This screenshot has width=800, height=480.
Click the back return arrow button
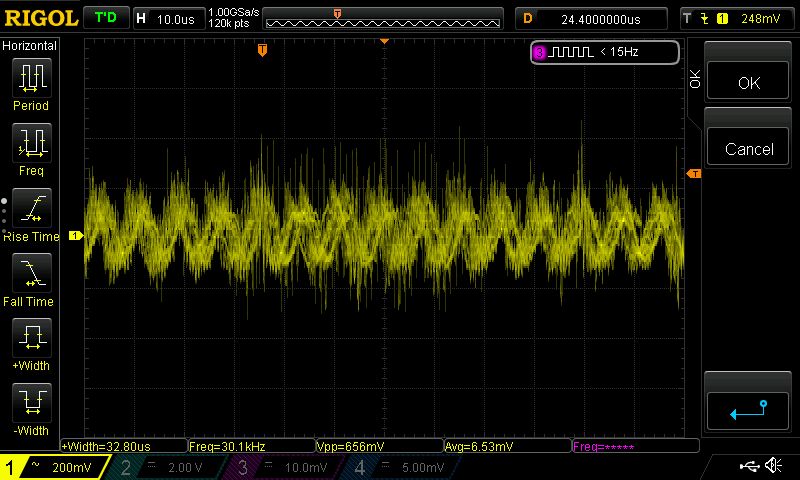pyautogui.click(x=748, y=410)
